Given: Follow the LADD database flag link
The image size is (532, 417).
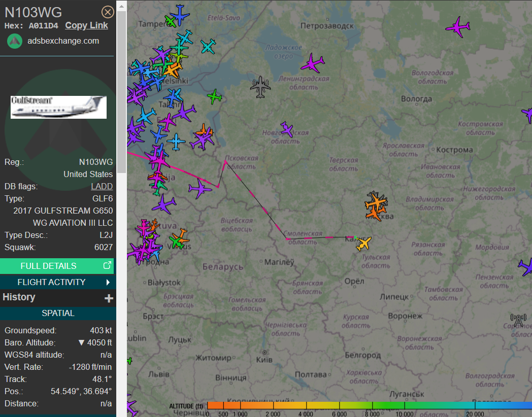Looking at the screenshot, I should [102, 186].
